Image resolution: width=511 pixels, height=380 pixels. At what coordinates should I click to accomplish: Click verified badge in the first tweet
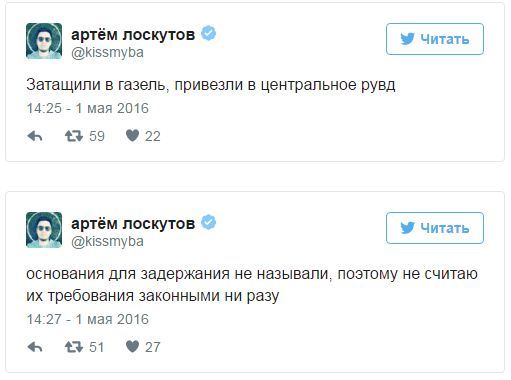209,34
